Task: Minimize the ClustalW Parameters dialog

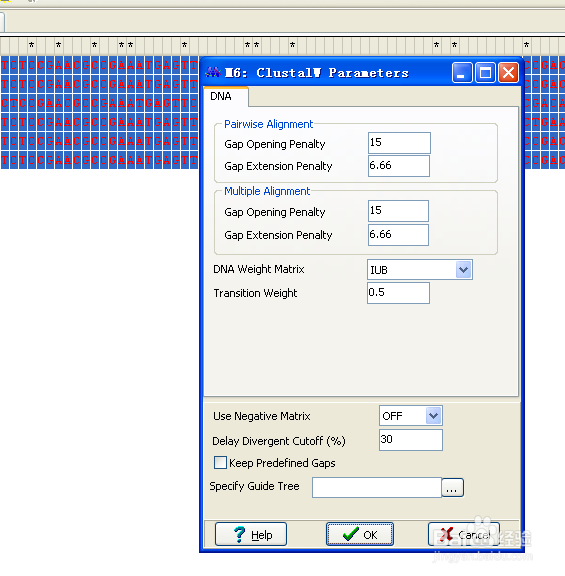Action: click(462, 73)
